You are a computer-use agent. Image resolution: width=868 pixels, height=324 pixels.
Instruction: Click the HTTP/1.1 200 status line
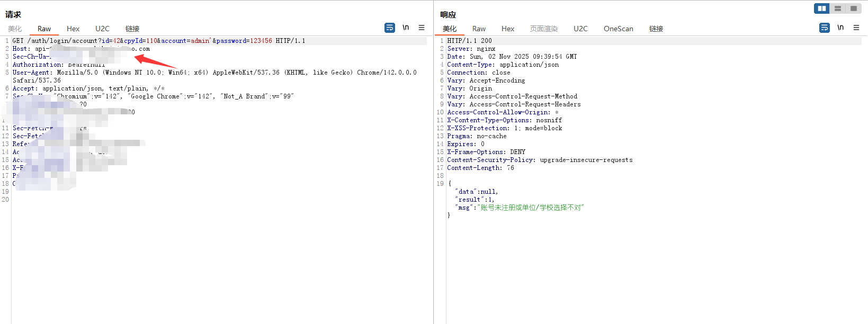pos(469,41)
